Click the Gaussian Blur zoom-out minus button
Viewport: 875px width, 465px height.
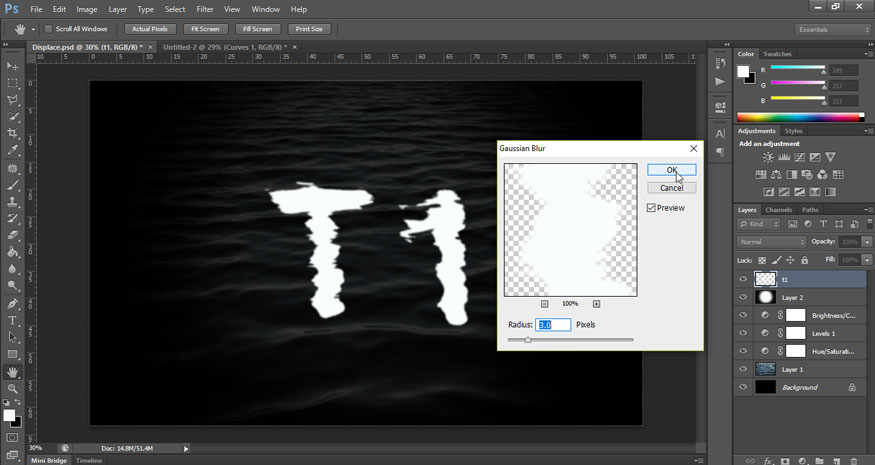click(x=545, y=303)
